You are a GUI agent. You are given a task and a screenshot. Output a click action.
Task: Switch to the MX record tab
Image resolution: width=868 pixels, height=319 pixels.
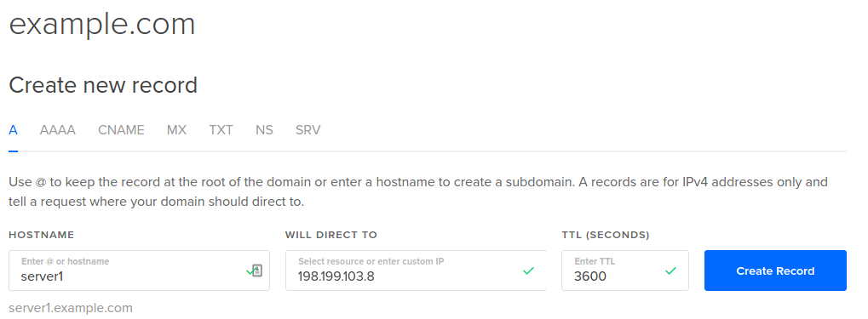[x=176, y=130]
